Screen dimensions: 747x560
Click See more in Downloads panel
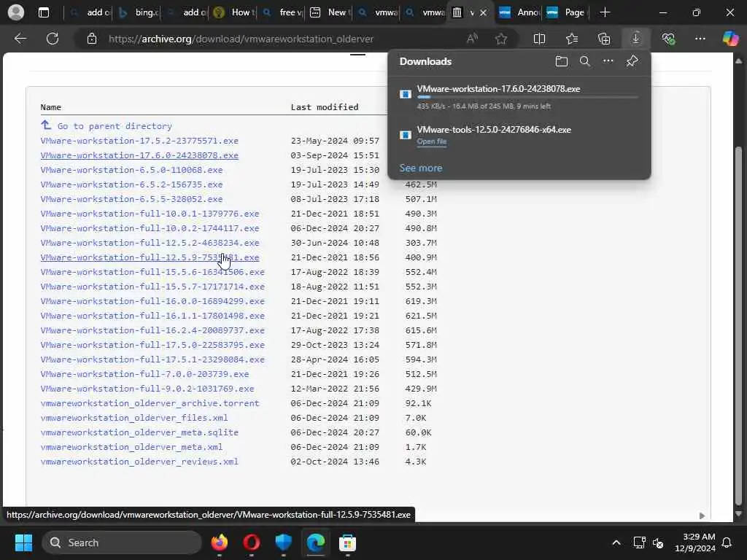[x=421, y=168]
